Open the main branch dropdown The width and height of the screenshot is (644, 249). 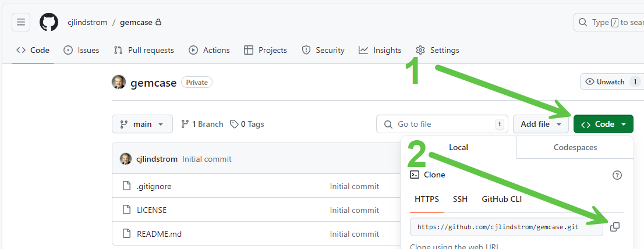[x=142, y=124]
